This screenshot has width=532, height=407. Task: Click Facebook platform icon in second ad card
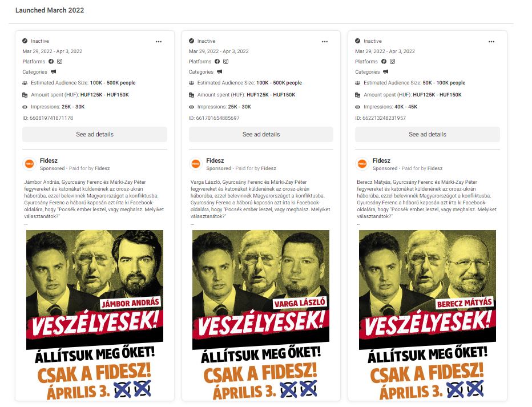pos(217,62)
